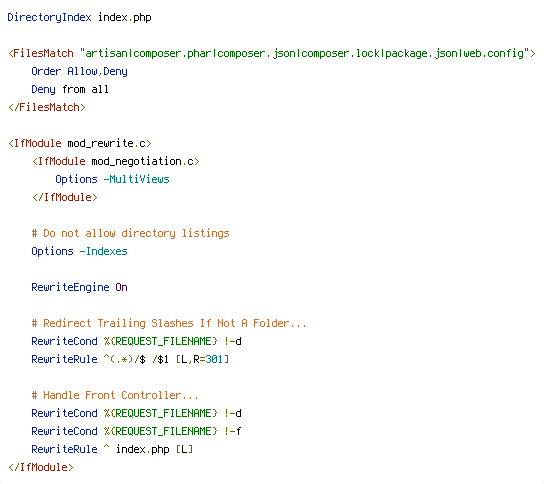
Task: Click the IfModule mod_rewrite.c opening tag
Action: [80, 143]
